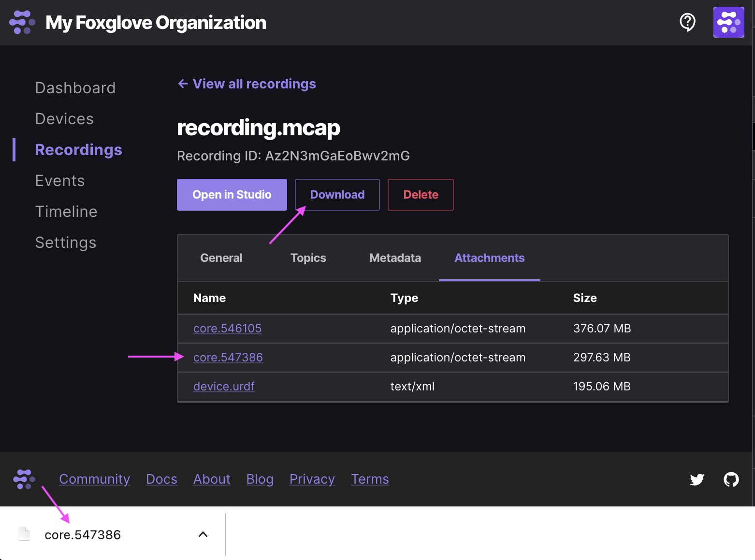This screenshot has height=560, width=755.
Task: Open the GitHub icon in the footer
Action: tap(732, 479)
